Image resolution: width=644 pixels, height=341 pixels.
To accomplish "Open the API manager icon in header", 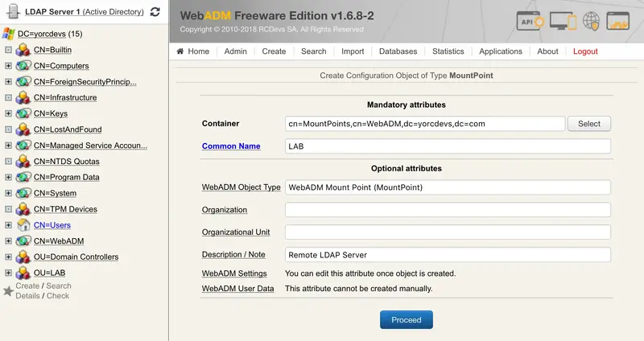I will point(530,21).
